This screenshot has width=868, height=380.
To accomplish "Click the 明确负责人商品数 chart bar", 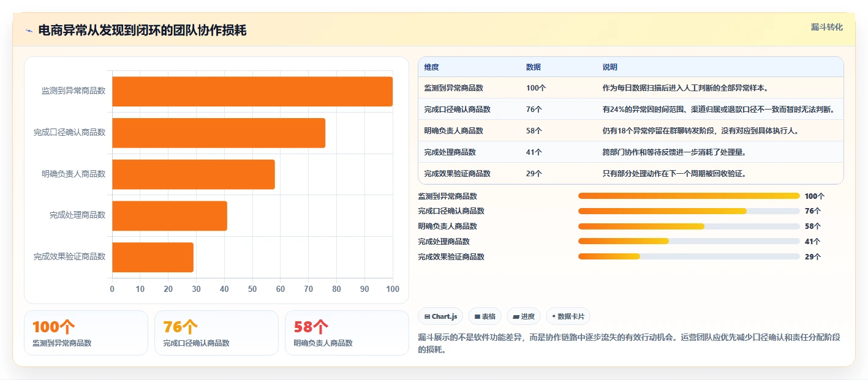I will [x=194, y=174].
